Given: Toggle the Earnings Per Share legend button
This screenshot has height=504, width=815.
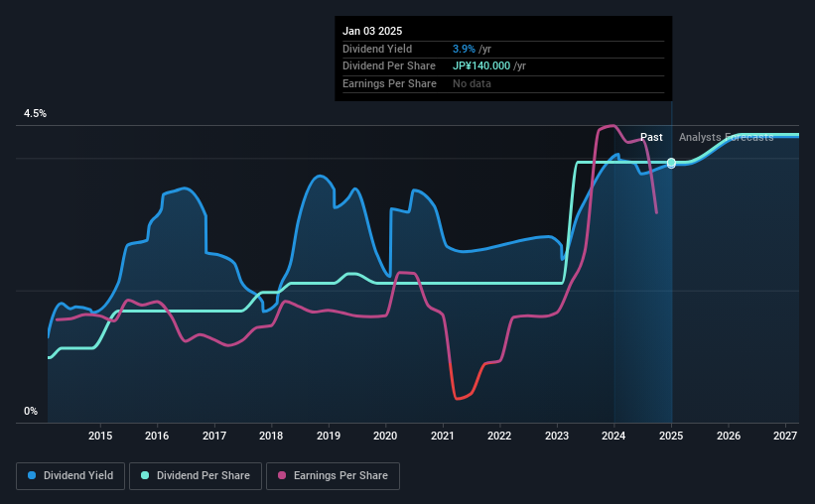Looking at the screenshot, I should pos(333,476).
